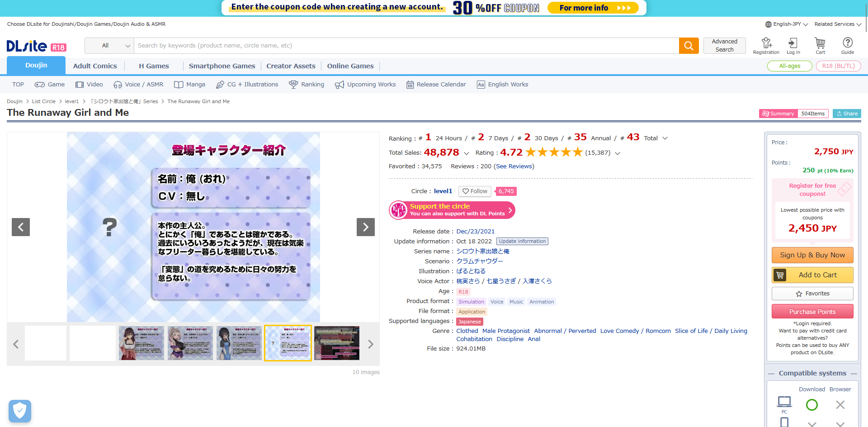Open English Works page
The image size is (868, 427).
tap(503, 85)
